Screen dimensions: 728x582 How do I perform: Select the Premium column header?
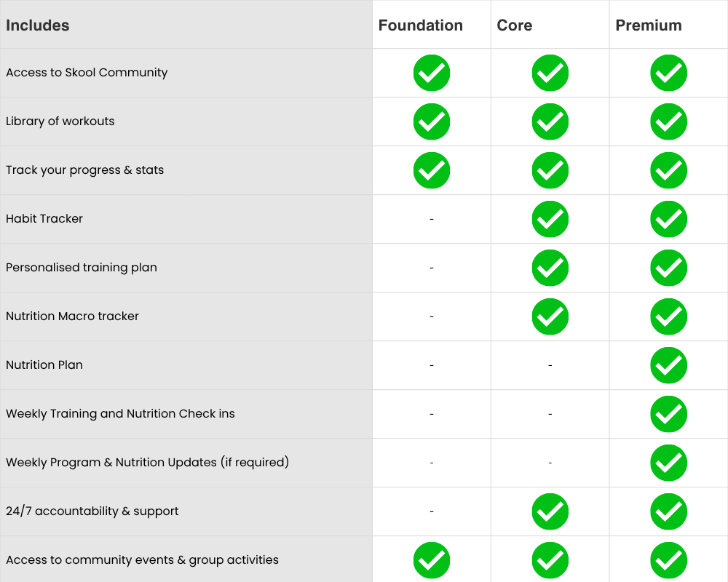(649, 25)
